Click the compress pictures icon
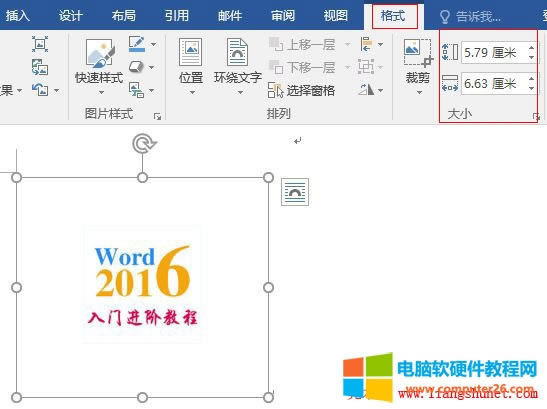This screenshot has width=547, height=409. [40, 44]
